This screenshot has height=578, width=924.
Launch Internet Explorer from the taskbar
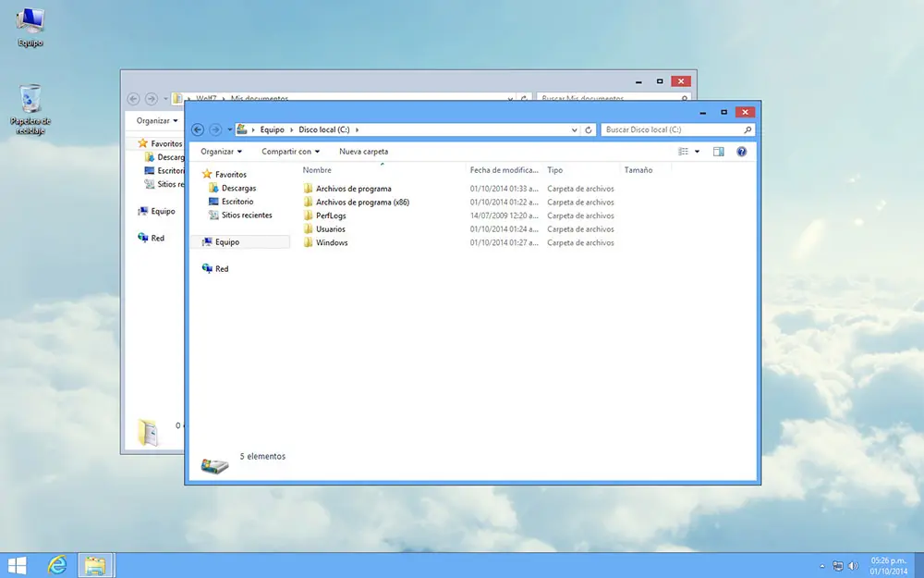[x=57, y=566]
